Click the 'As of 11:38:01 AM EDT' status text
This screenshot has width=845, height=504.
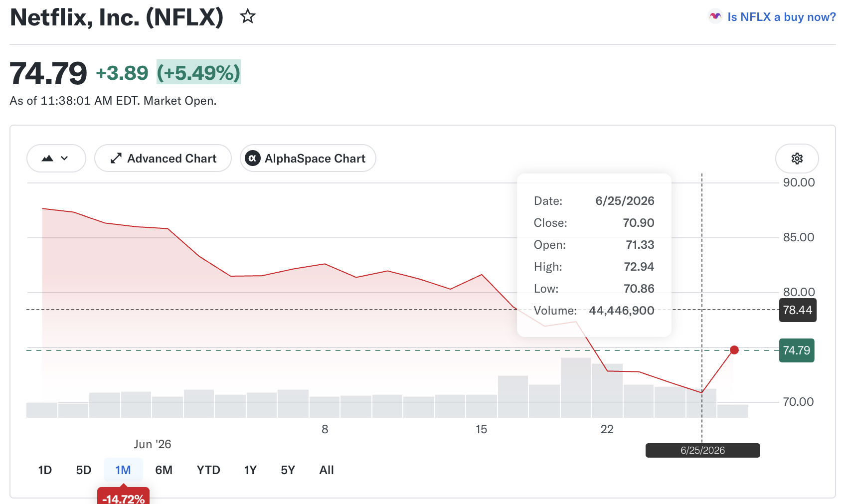coord(113,101)
